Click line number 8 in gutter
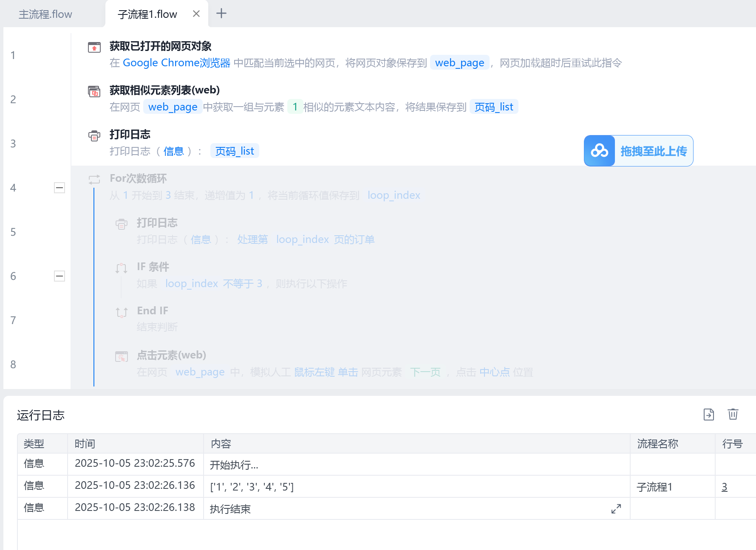The image size is (756, 550). (x=13, y=364)
